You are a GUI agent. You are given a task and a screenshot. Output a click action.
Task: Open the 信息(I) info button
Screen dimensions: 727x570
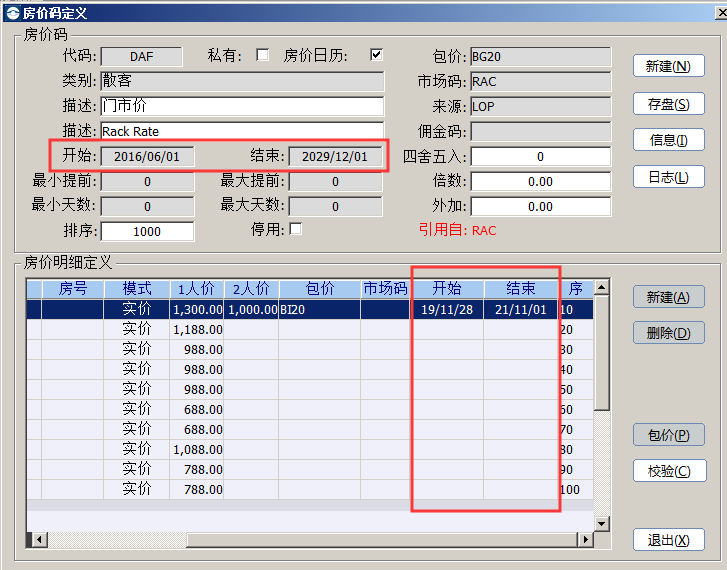pyautogui.click(x=668, y=140)
